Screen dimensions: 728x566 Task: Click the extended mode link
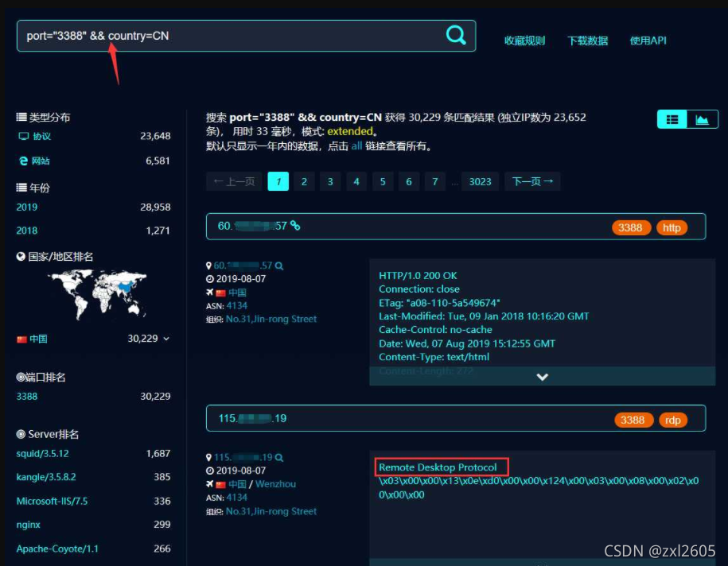coord(350,131)
